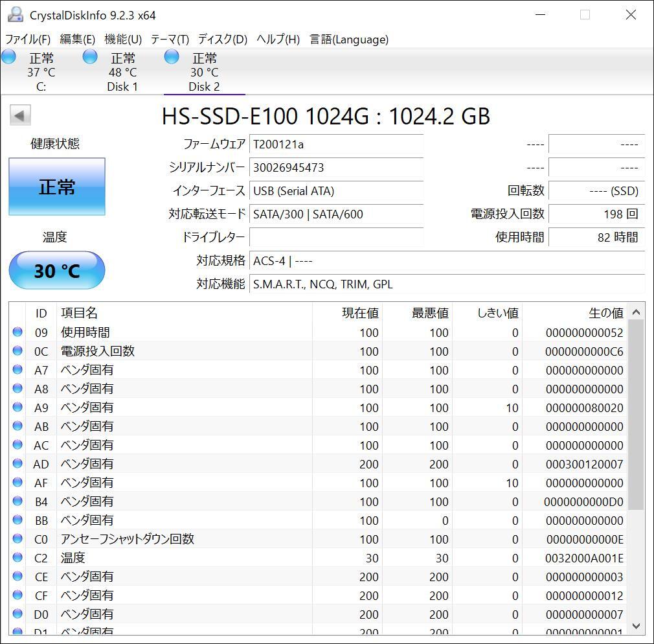Screen dimensions: 654x644
Task: Open the 言語(Language) menu
Action: (349, 40)
